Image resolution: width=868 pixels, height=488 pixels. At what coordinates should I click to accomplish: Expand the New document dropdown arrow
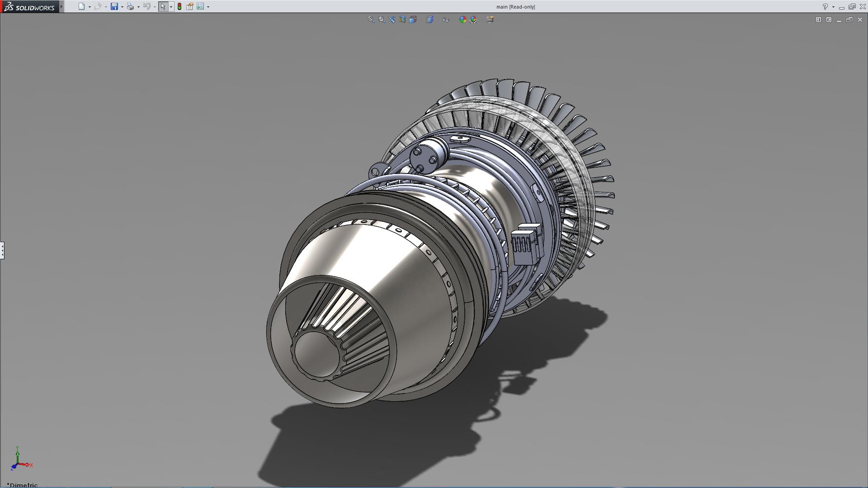(x=90, y=7)
